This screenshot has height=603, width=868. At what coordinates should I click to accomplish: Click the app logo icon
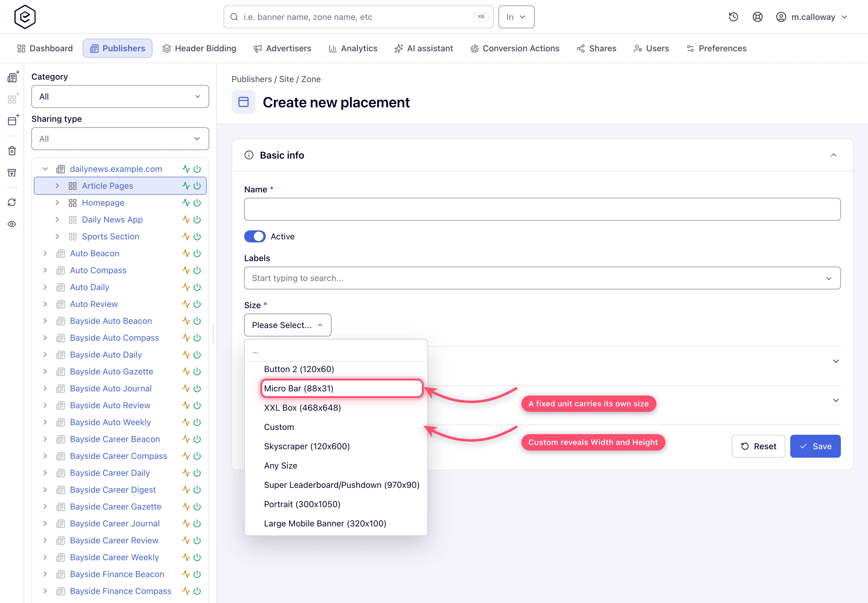pos(25,17)
